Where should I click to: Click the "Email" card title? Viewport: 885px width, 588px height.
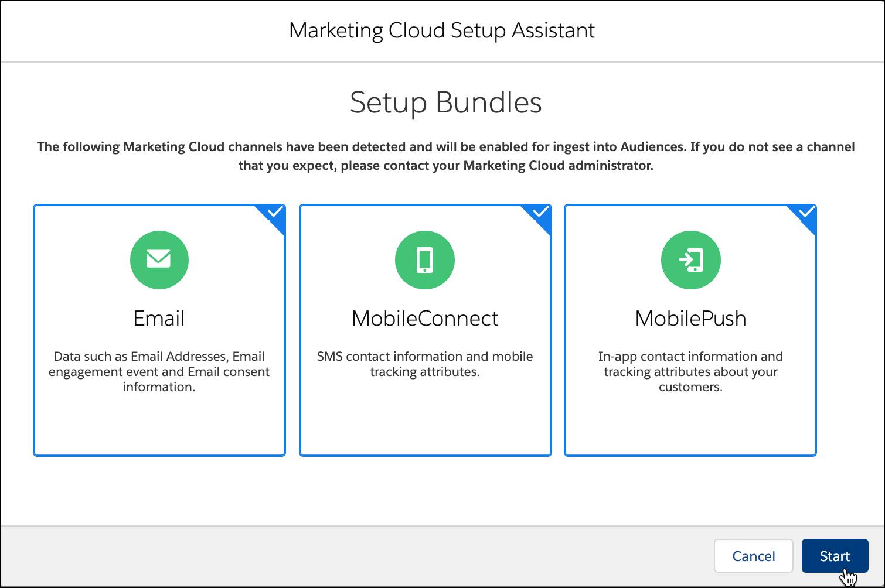point(159,319)
